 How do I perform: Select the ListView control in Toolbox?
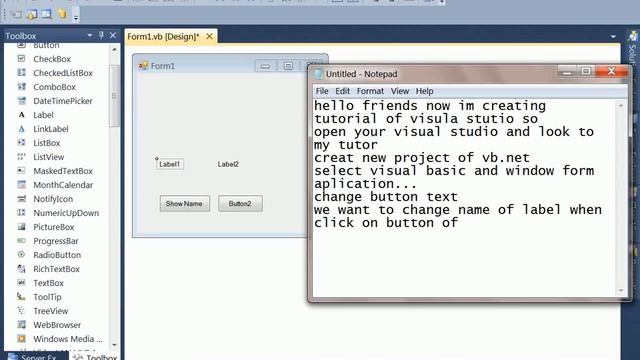(49, 157)
